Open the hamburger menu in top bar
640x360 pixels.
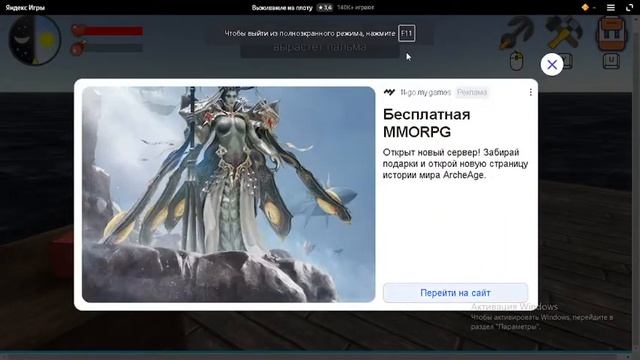click(x=611, y=7)
